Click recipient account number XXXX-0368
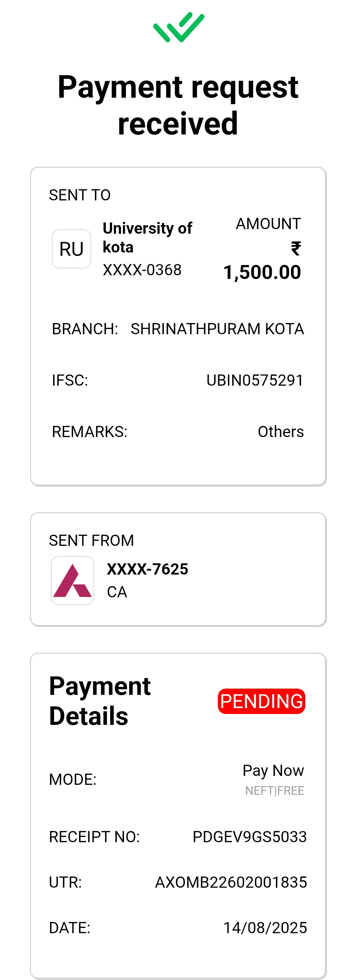The image size is (356, 980). (x=142, y=270)
